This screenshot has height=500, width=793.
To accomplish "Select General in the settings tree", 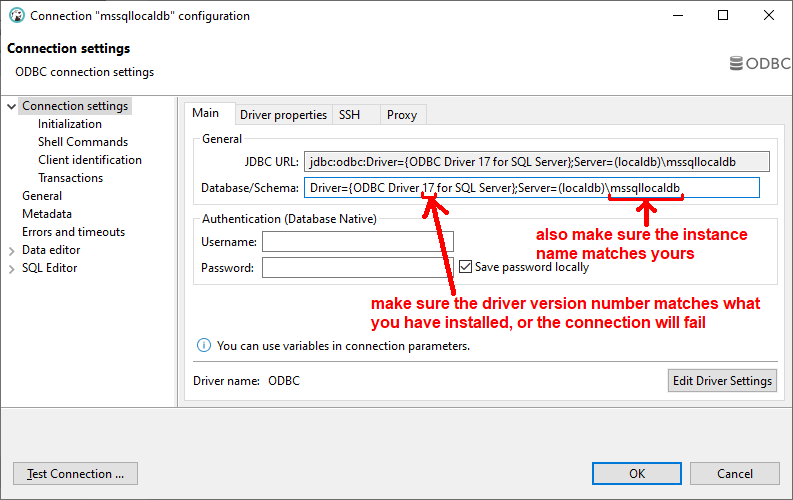I will pyautogui.click(x=42, y=196).
